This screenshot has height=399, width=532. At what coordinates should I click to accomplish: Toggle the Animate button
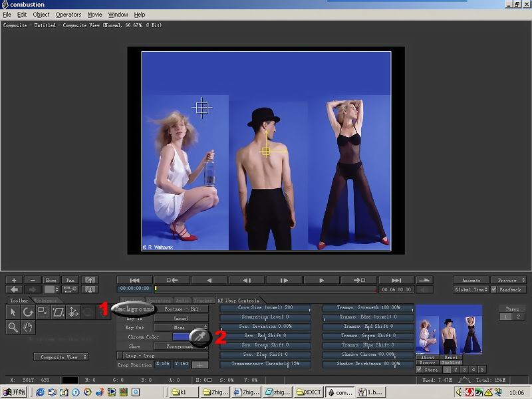(471, 280)
